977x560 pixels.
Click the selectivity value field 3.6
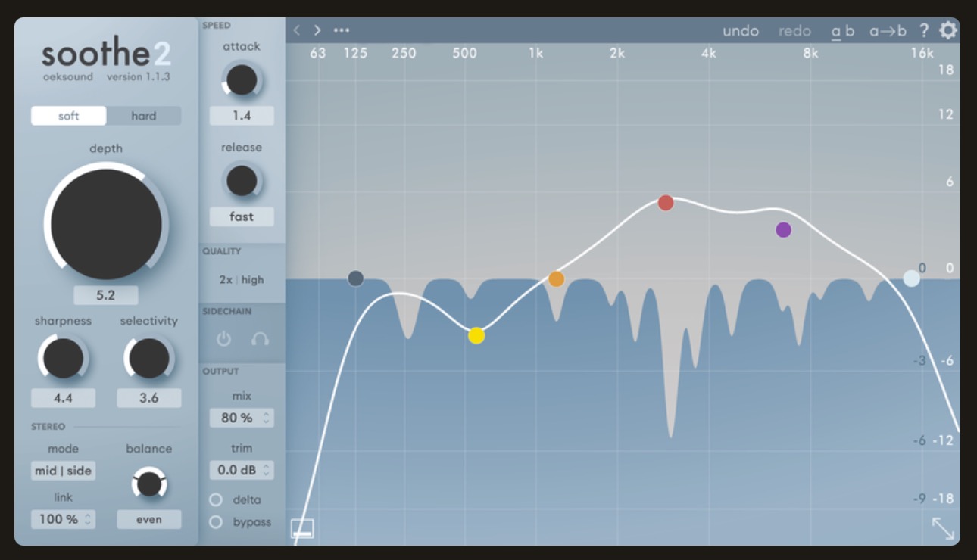click(149, 398)
